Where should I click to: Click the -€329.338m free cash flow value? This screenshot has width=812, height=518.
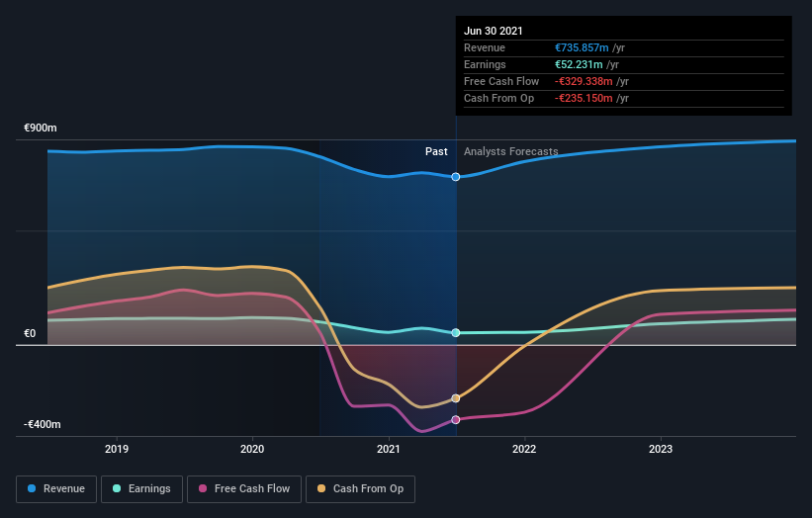[584, 81]
